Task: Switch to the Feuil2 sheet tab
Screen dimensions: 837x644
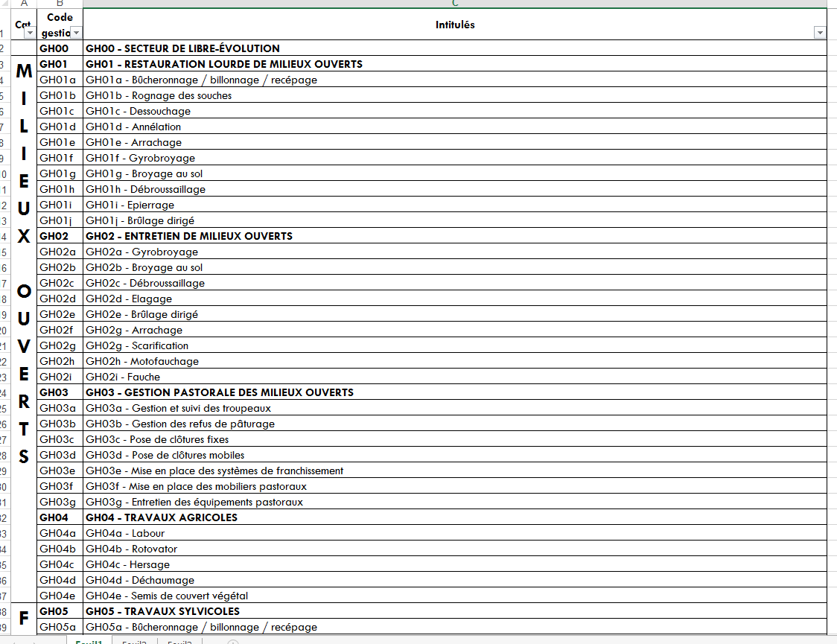Action: pos(134,642)
